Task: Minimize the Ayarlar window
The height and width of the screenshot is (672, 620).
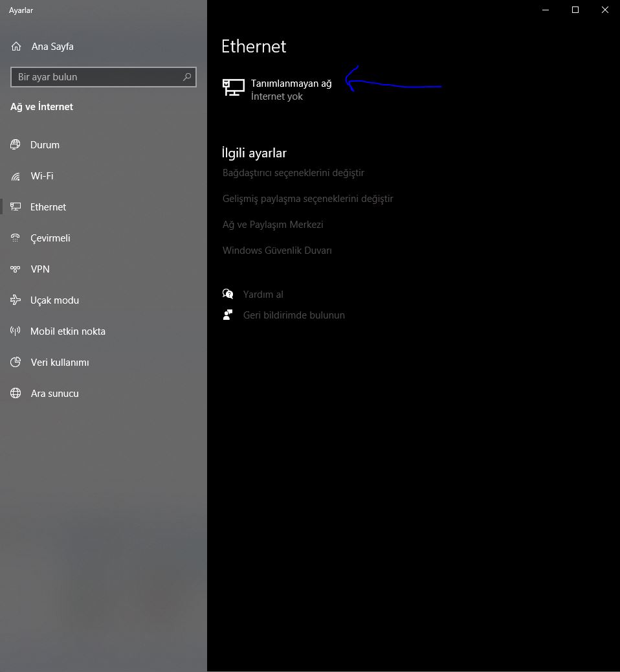Action: [546, 10]
